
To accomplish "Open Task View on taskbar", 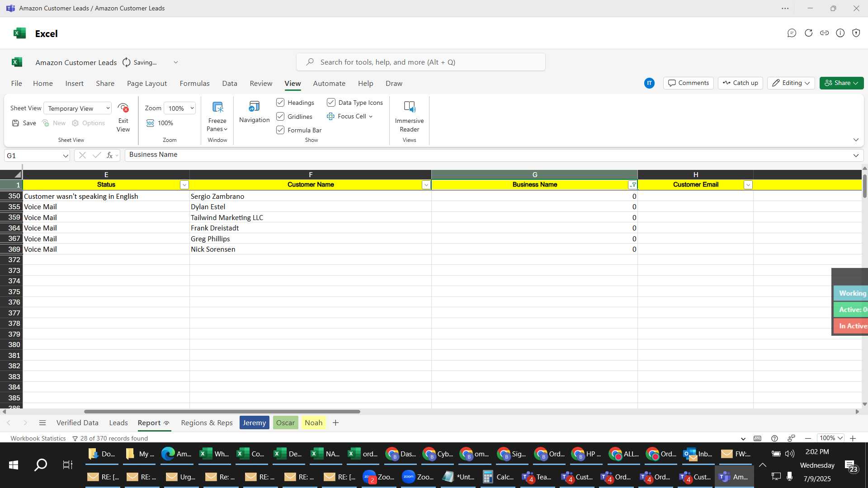I will pyautogui.click(x=67, y=465).
